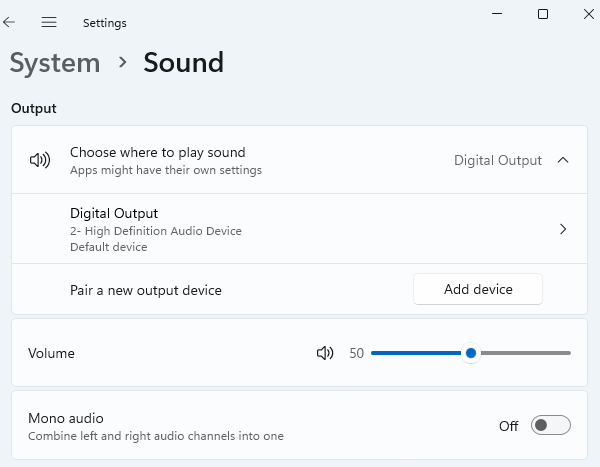Open Digital Output properties with right chevron
Image resolution: width=600 pixels, height=467 pixels.
point(563,229)
